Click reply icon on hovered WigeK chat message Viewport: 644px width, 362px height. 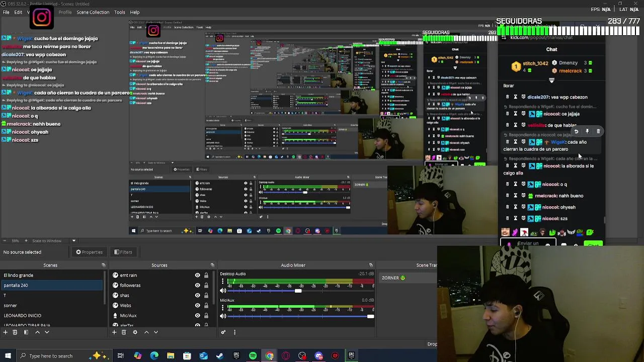click(x=576, y=132)
